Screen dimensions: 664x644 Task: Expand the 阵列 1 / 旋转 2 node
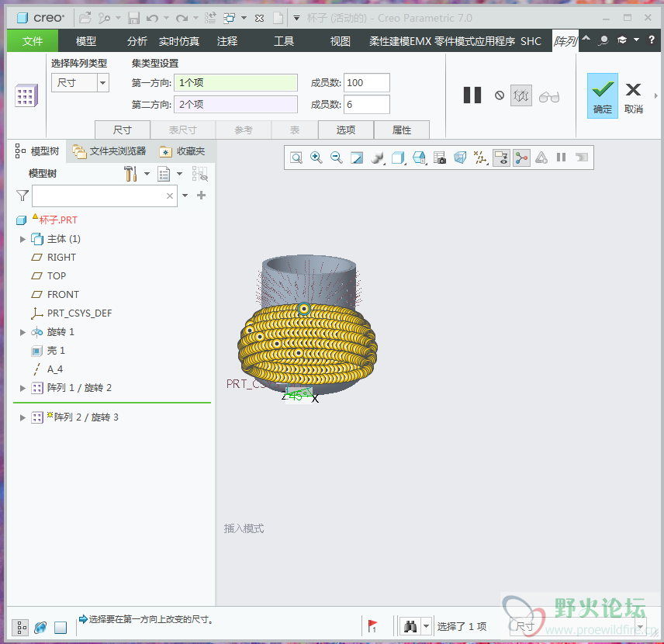point(22,388)
